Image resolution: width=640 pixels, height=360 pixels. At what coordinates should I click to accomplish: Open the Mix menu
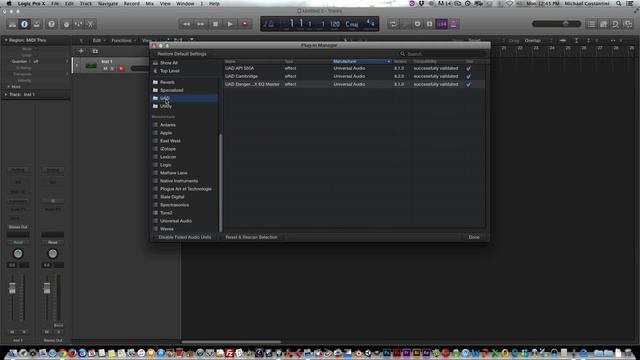150,4
